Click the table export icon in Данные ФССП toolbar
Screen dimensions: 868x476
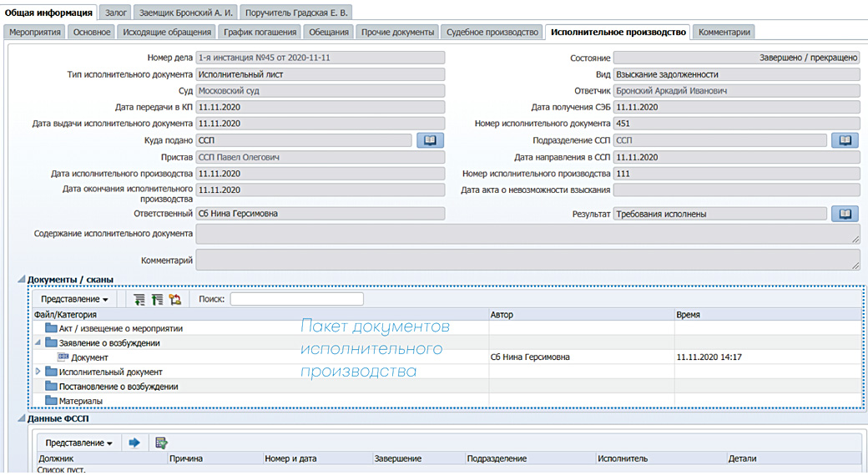point(161,443)
